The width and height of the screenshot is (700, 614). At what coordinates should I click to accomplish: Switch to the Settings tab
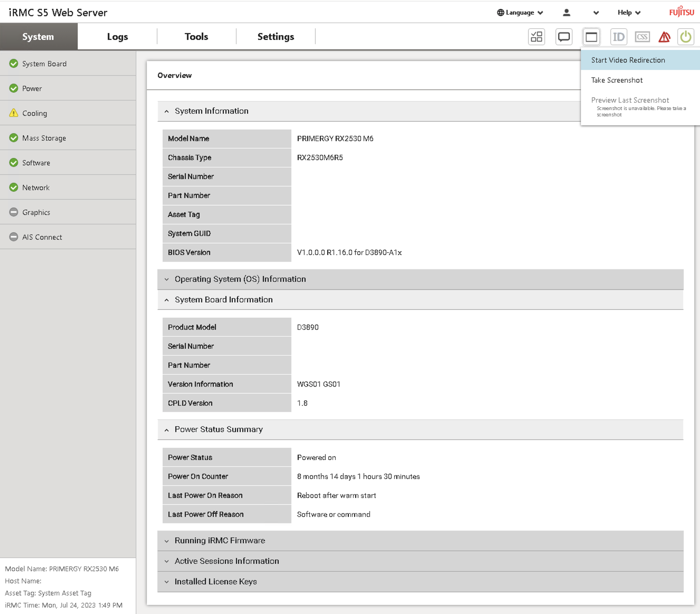276,37
